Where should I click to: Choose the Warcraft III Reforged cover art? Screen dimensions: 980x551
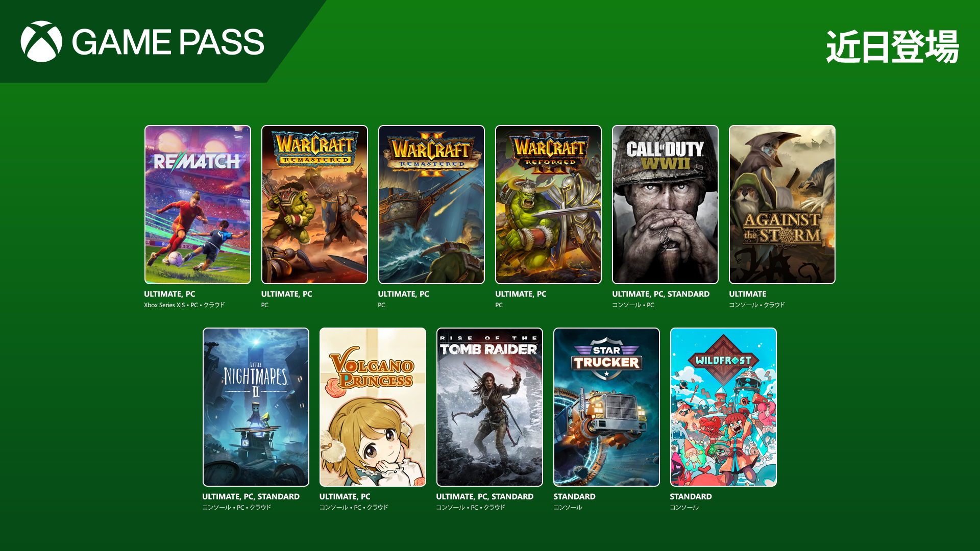tap(548, 205)
